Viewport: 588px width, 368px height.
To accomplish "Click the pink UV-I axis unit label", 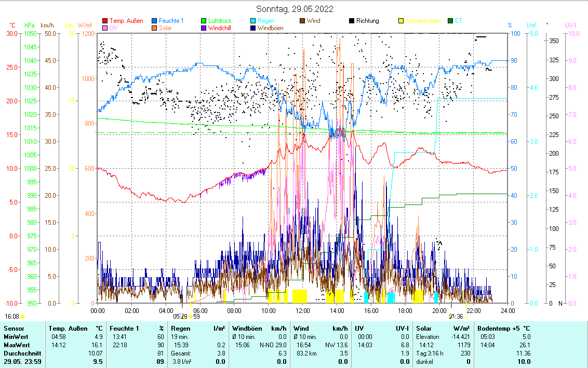I will click(570, 25).
